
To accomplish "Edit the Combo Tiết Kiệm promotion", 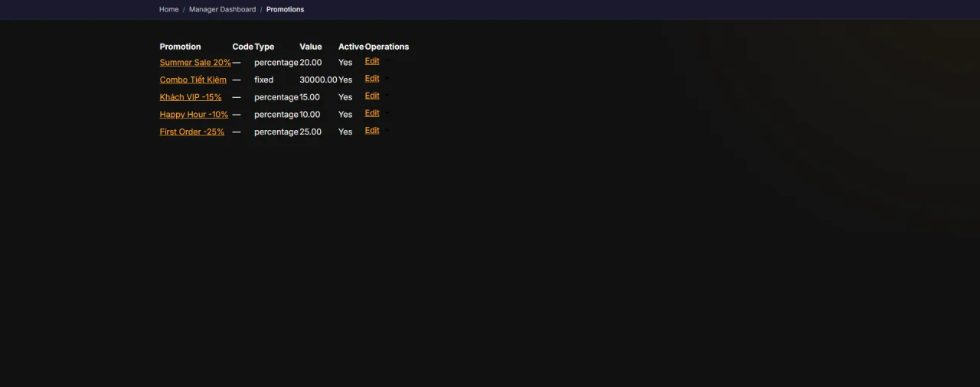I will tap(372, 79).
